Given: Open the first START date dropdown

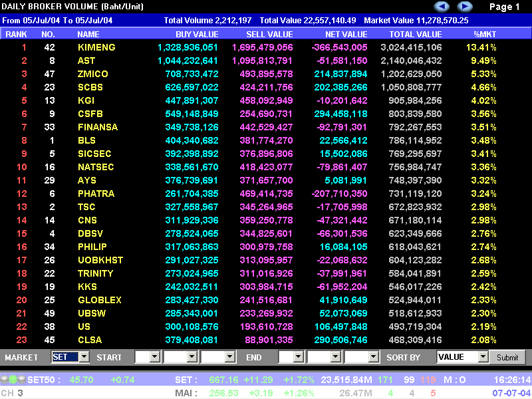Looking at the screenshot, I should 147,357.
